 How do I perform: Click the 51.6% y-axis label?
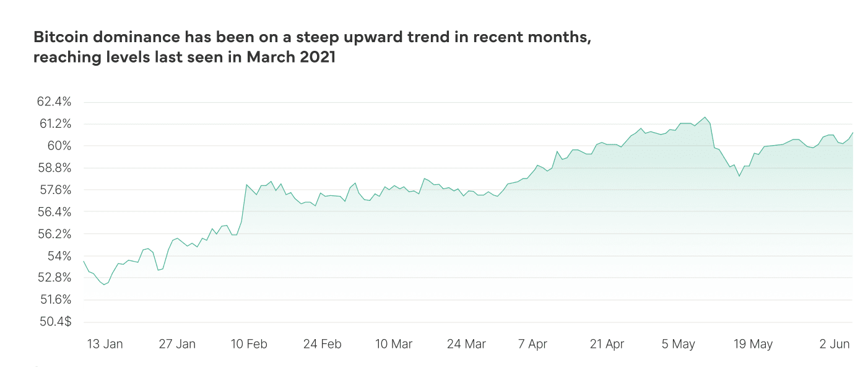(56, 300)
